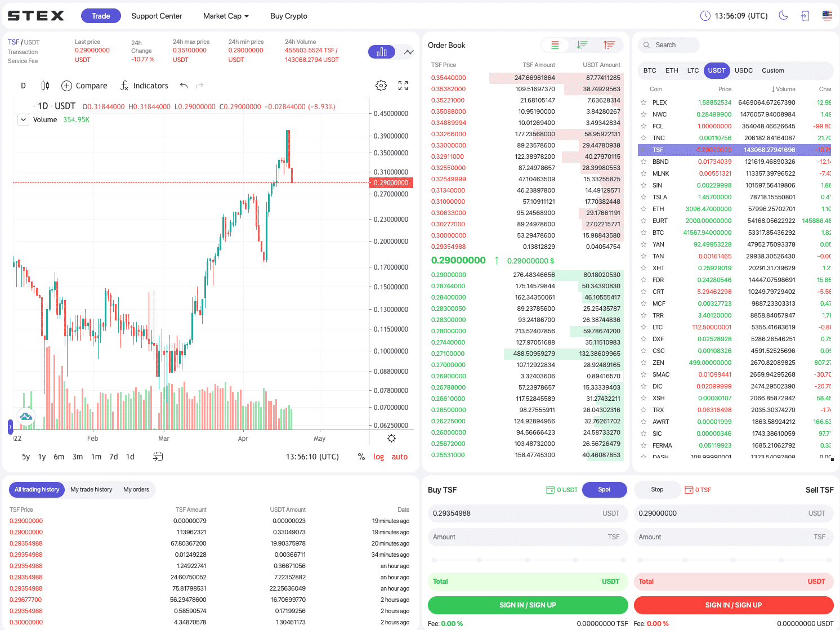This screenshot has width=840, height=630.
Task: Sort coin list by Price column
Action: [x=725, y=89]
